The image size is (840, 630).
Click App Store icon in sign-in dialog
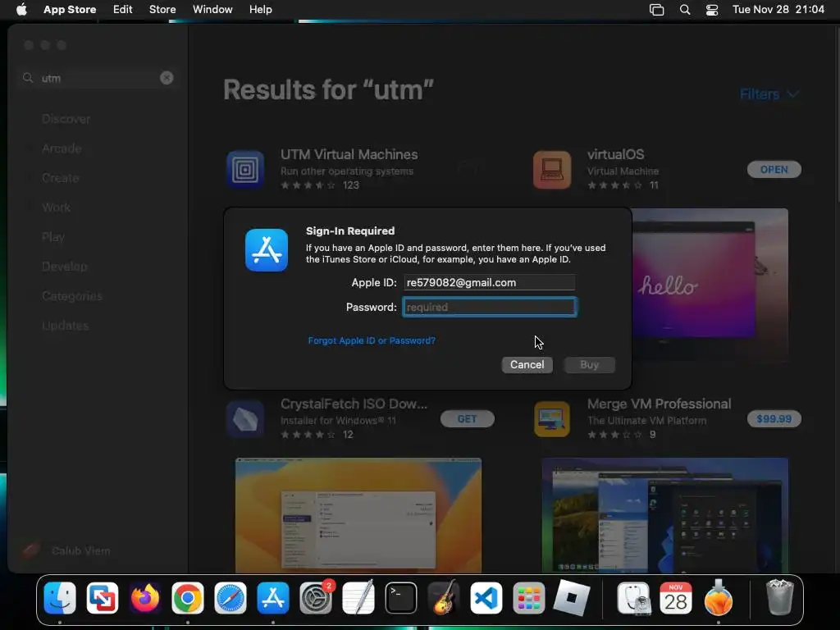coord(267,250)
